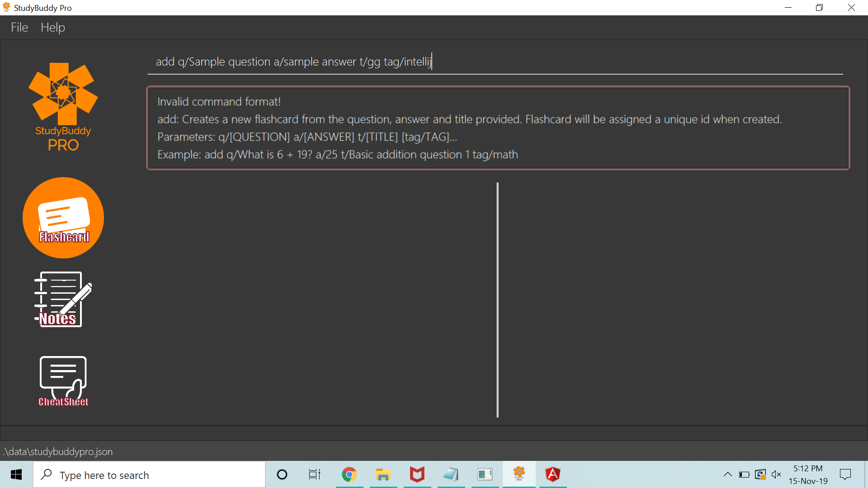Click the Windows search box
This screenshot has height=488, width=868.
(149, 475)
